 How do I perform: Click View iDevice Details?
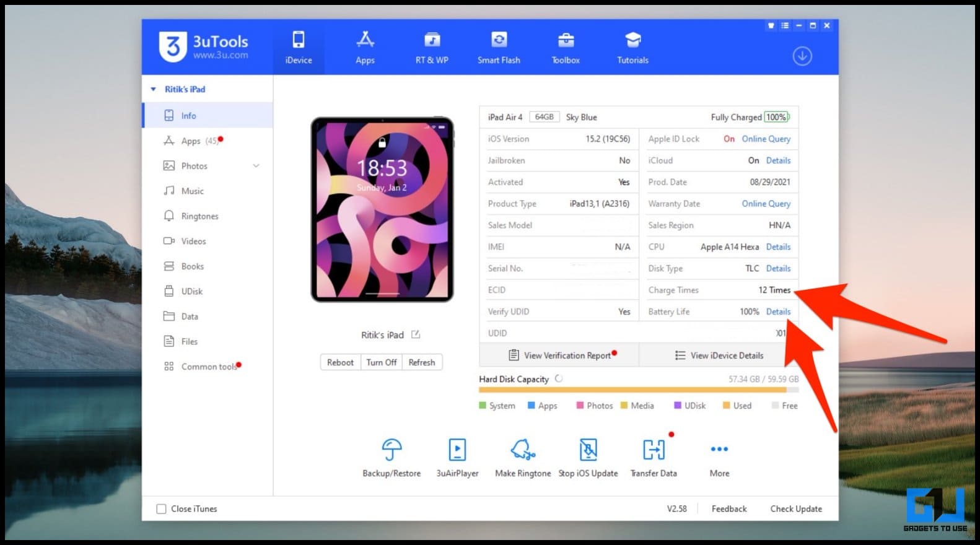coord(719,355)
